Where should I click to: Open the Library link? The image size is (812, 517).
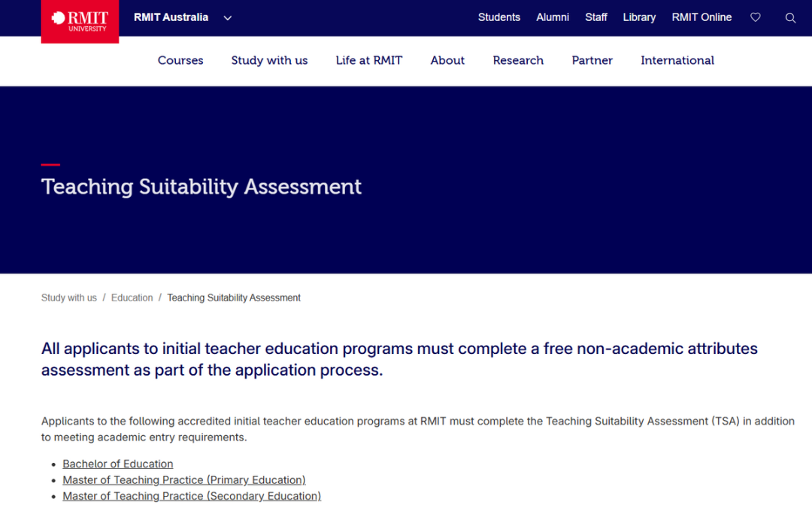(x=639, y=17)
